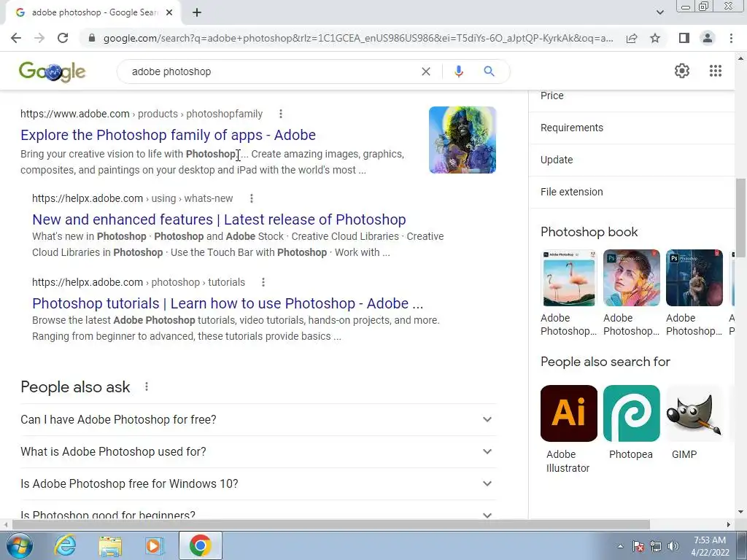Open the Chrome side panel
The image size is (747, 560).
pyautogui.click(x=684, y=38)
